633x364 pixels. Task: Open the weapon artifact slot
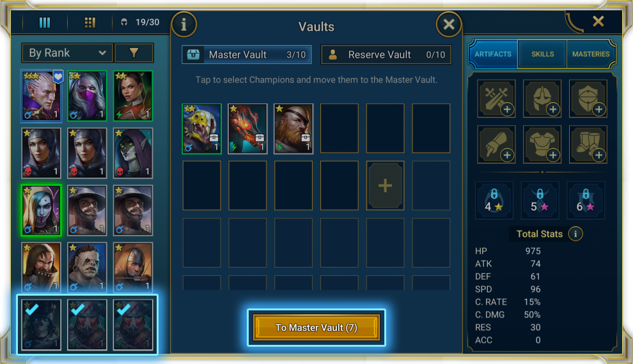click(x=496, y=98)
